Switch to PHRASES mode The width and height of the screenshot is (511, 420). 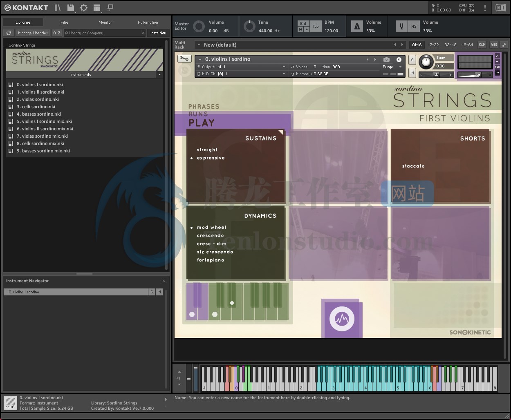point(204,107)
